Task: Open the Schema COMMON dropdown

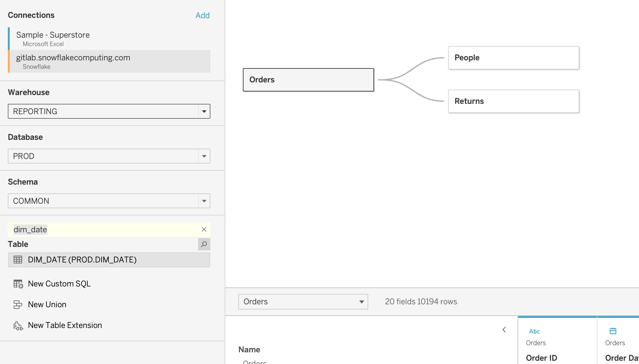Action: point(109,201)
